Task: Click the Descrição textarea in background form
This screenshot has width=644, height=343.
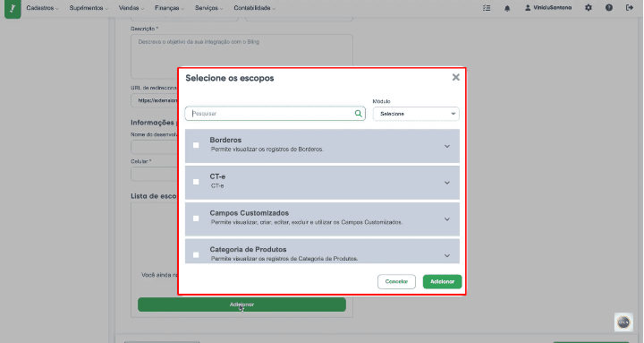Action: (241, 56)
